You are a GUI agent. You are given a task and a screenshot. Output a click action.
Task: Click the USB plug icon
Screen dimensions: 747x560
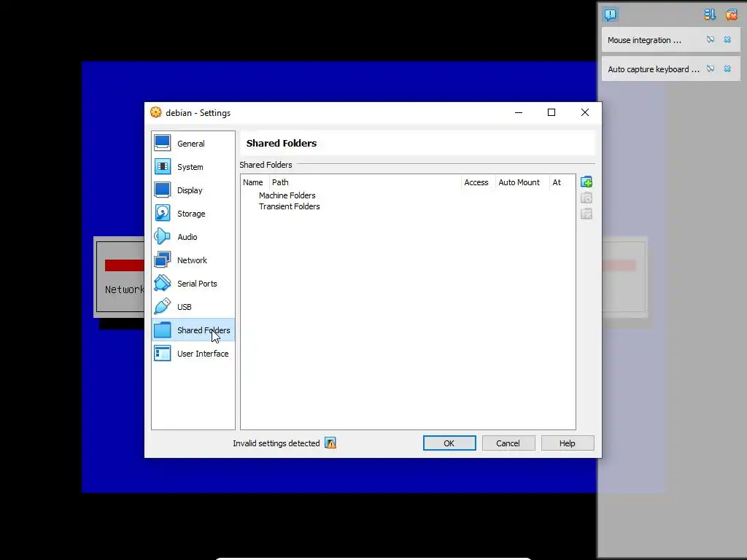point(163,306)
